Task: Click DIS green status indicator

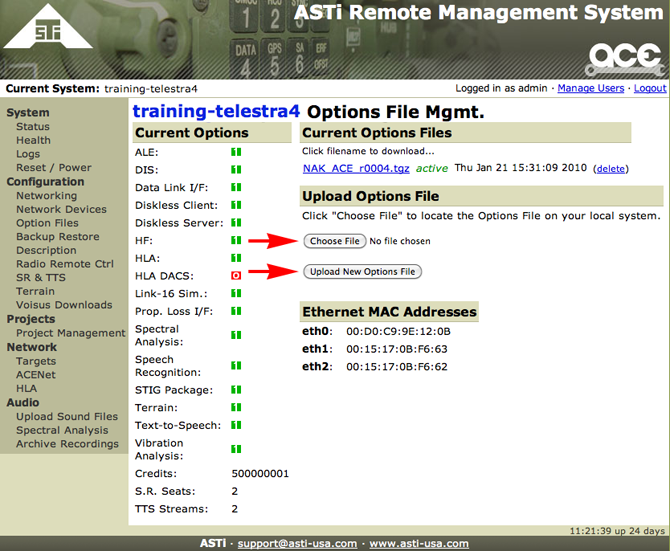Action: 236,170
